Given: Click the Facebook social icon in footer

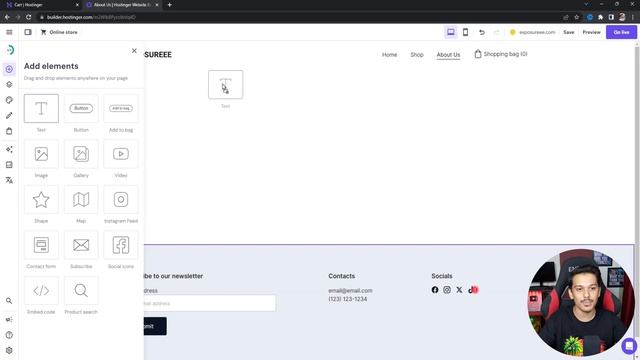Looking at the screenshot, I should point(435,290).
